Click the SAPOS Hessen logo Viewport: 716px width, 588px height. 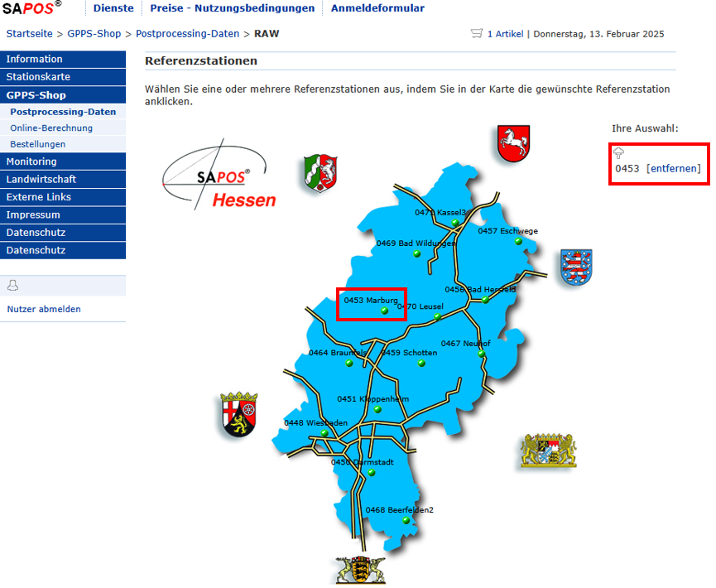(x=219, y=175)
